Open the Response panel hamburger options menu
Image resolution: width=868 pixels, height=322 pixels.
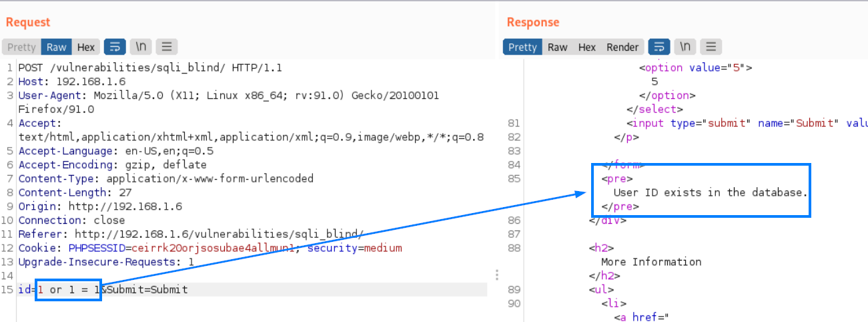(x=711, y=47)
